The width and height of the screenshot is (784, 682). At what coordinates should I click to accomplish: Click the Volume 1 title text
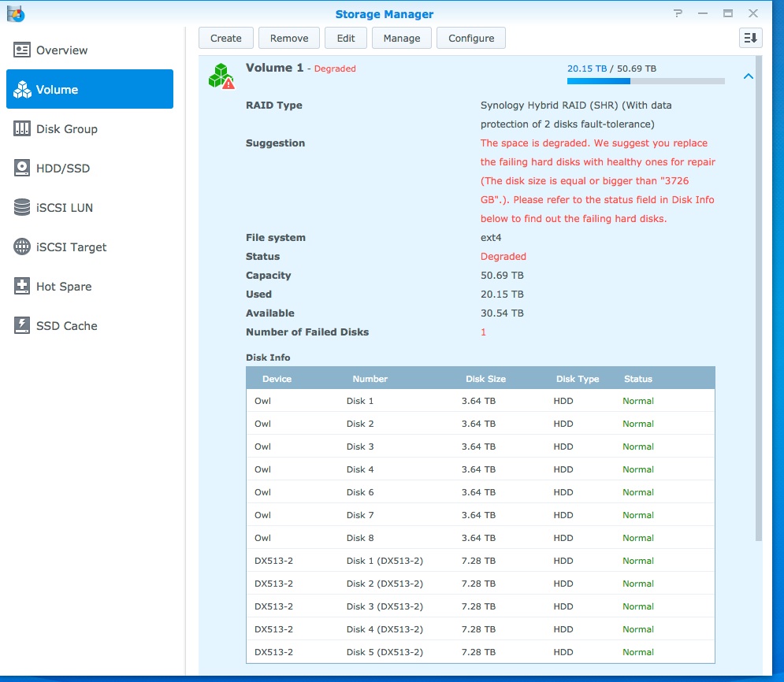pos(274,68)
